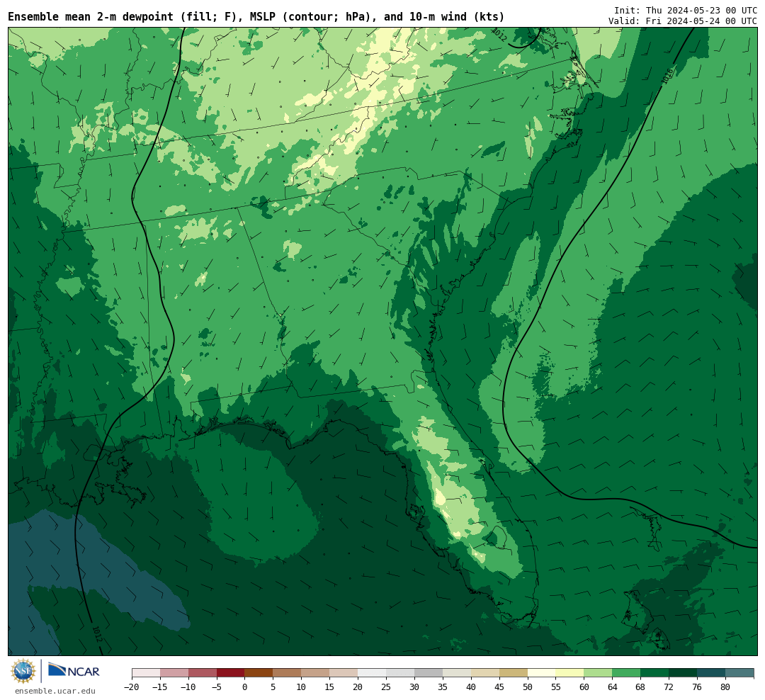This screenshot has height=700, width=765.
Task: Pick the light brown swatch between 5 and 10
Action: click(288, 673)
